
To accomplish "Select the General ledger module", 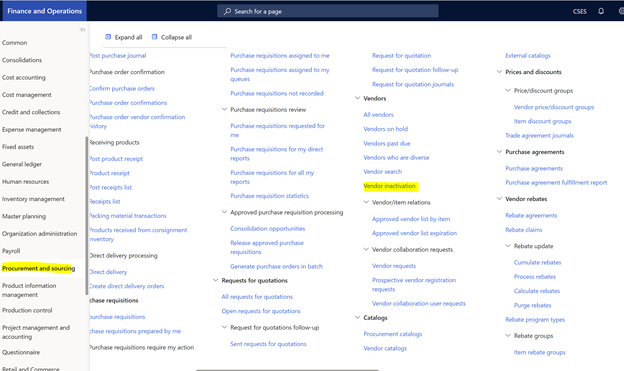I will click(x=22, y=164).
